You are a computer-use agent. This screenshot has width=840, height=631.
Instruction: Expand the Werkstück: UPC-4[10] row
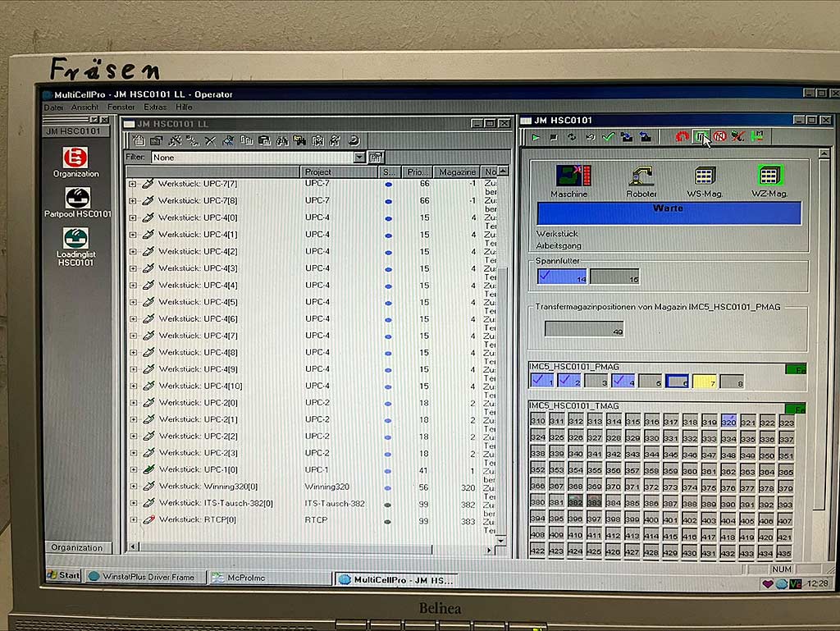[x=133, y=386]
